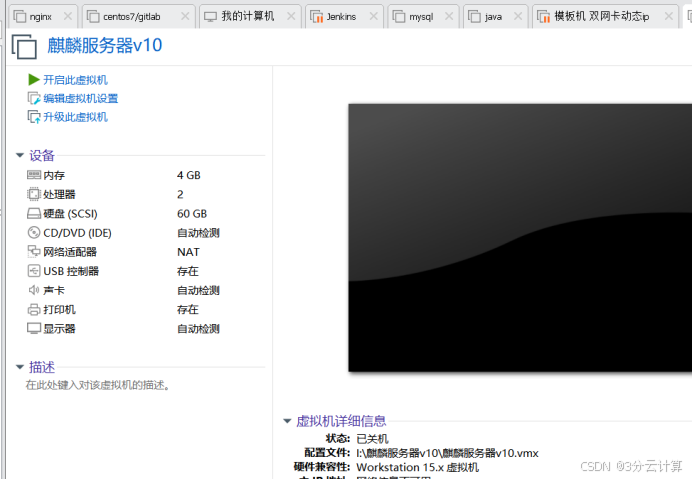The image size is (692, 480).
Task: Close the 模板机 双网卡动态ip tab
Action: coord(669,16)
